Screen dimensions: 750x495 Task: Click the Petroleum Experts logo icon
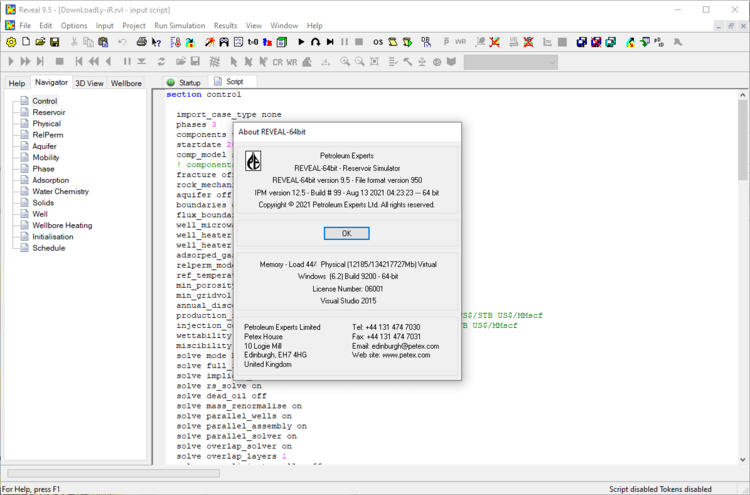pyautogui.click(x=254, y=161)
